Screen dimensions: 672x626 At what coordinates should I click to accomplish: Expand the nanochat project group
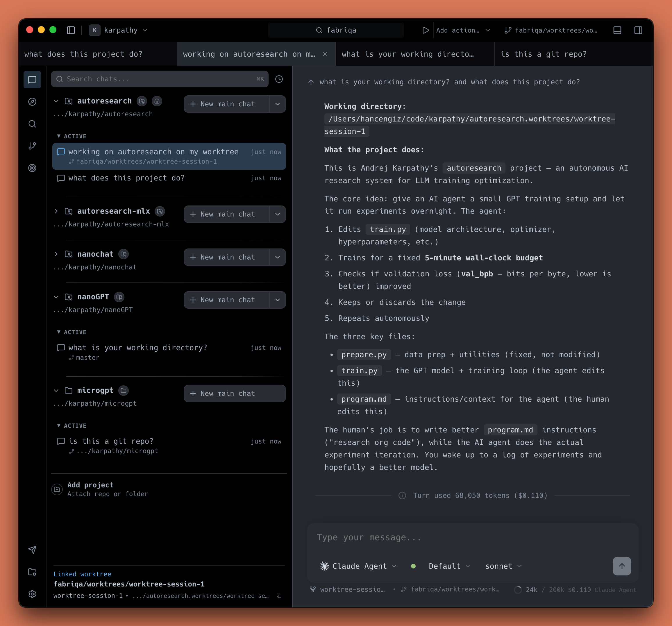[x=56, y=254]
